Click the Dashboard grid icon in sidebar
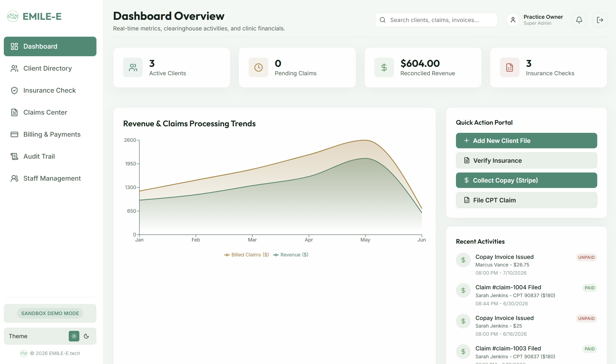 pyautogui.click(x=14, y=46)
